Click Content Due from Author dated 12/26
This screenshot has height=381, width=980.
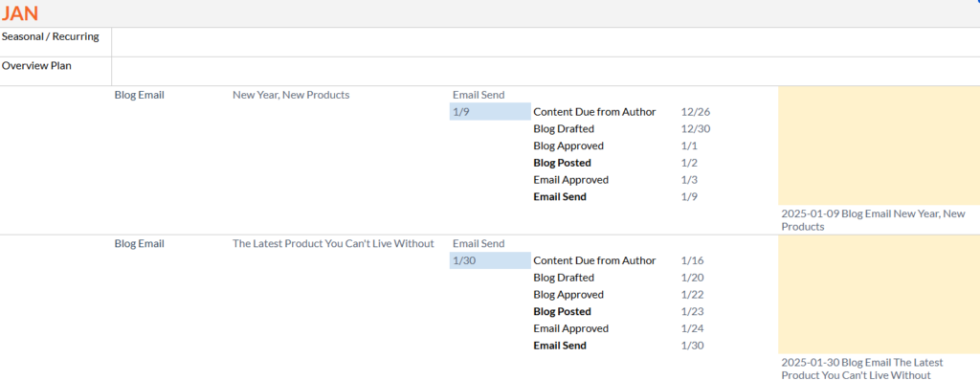tap(594, 112)
